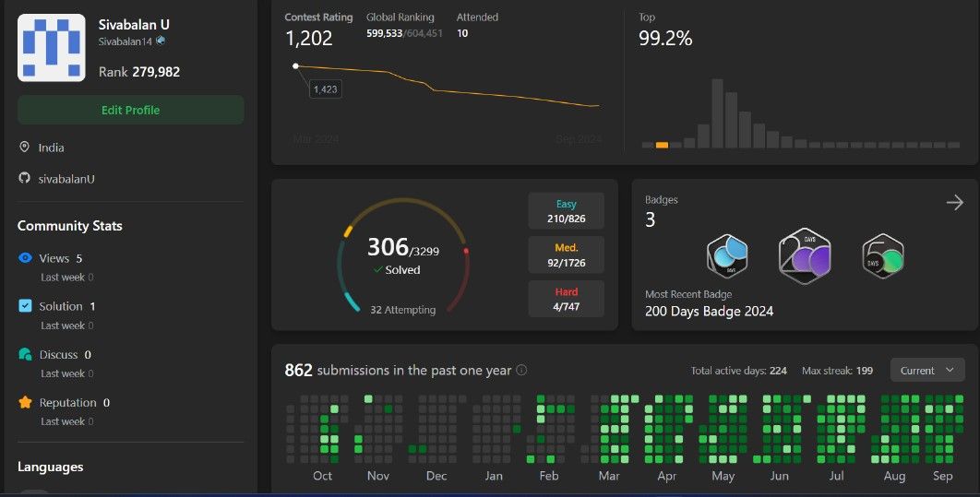The image size is (980, 497).
Task: Click the 200 Days Badge 2024 text
Action: [710, 311]
